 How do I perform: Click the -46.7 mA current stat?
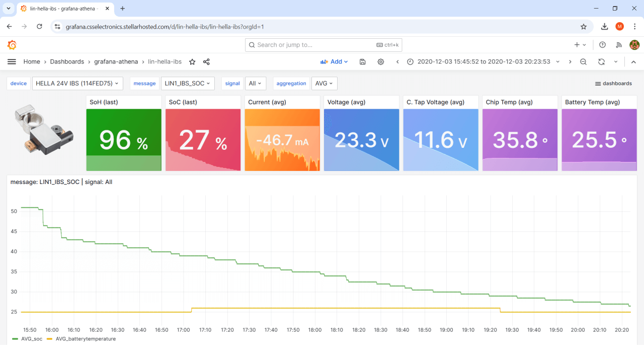(x=282, y=140)
